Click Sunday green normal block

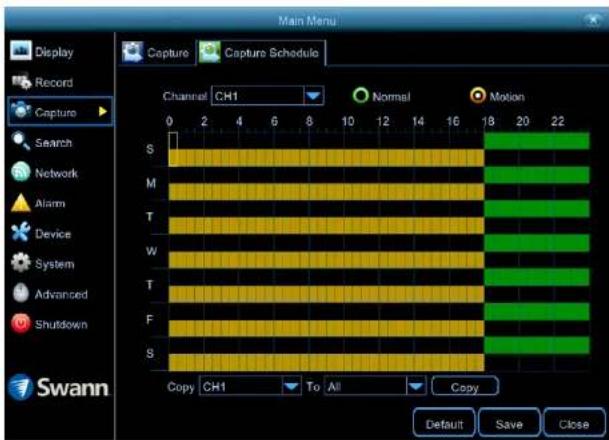537,141
